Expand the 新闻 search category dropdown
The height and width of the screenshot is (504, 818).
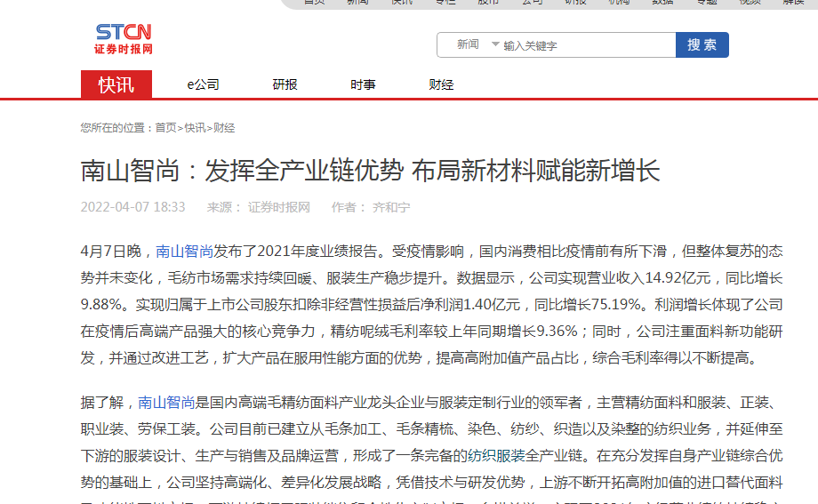click(x=495, y=44)
